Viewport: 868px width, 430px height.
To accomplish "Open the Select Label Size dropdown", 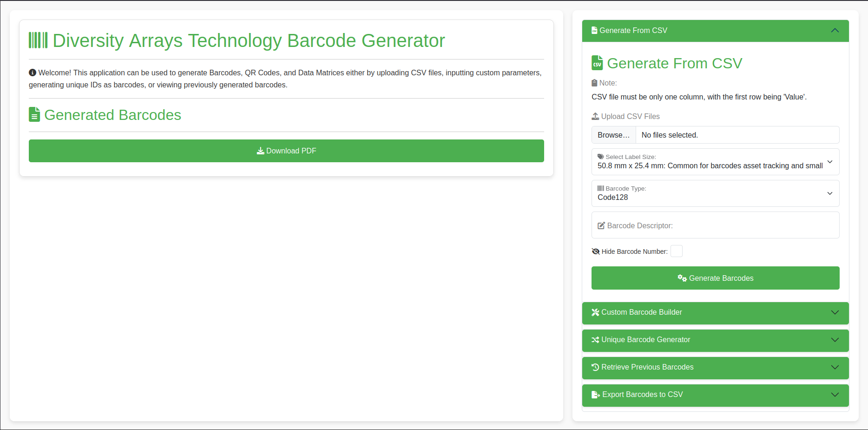I will pos(715,162).
